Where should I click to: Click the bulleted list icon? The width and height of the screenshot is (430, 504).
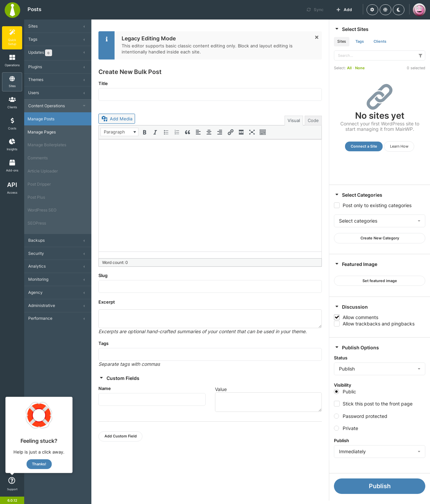[166, 132]
